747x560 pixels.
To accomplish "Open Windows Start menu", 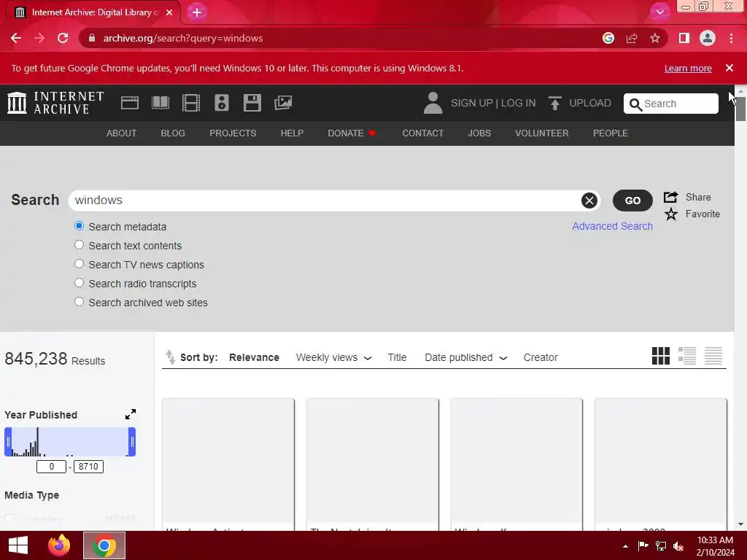I will pos(18,545).
